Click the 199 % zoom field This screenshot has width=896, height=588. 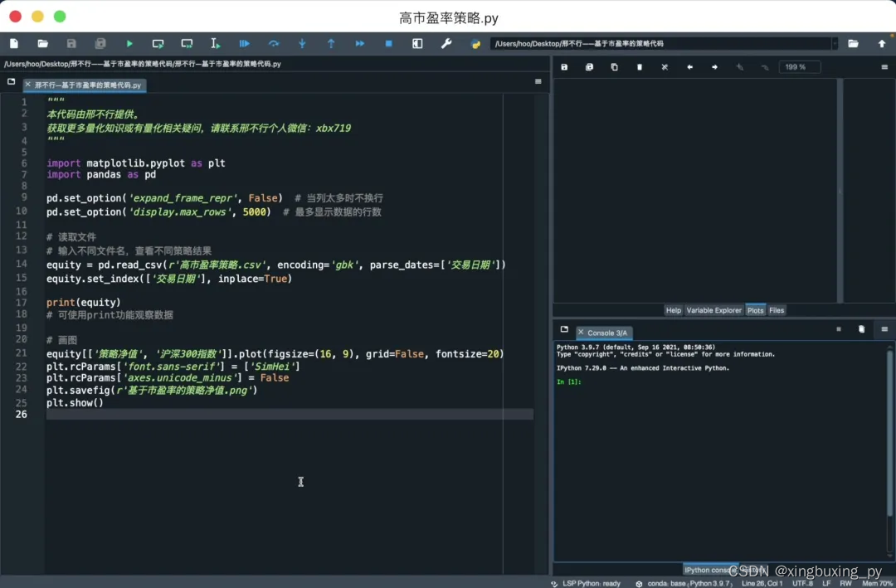pyautogui.click(x=799, y=67)
